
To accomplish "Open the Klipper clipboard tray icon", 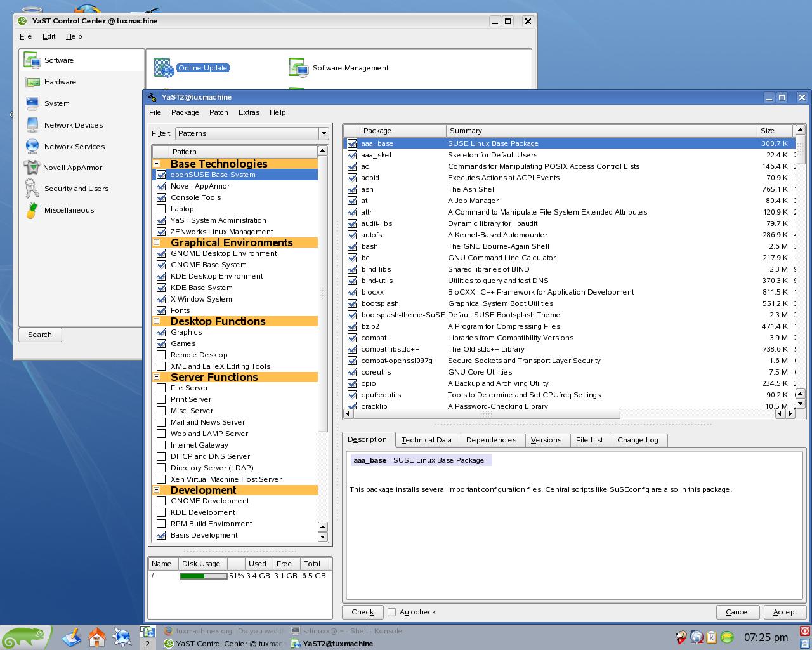I will [712, 637].
